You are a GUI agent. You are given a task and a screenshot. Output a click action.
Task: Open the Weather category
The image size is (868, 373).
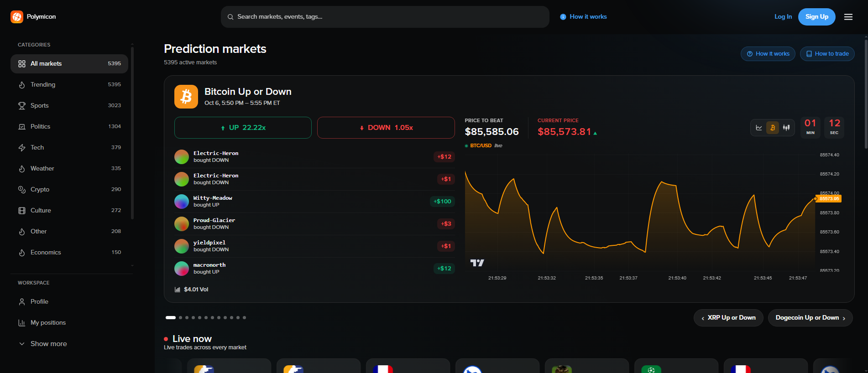[x=69, y=169]
